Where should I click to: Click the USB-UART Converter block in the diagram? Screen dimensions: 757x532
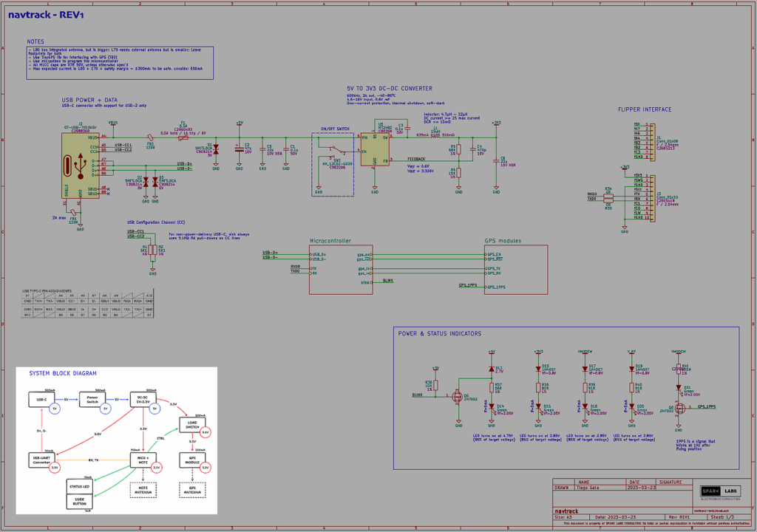click(x=41, y=460)
